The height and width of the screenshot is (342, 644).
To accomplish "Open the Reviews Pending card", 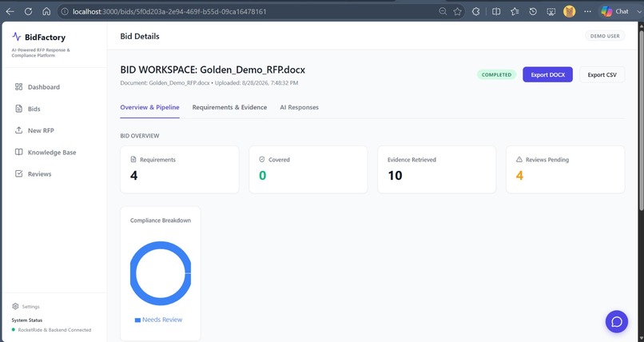I will pos(566,169).
